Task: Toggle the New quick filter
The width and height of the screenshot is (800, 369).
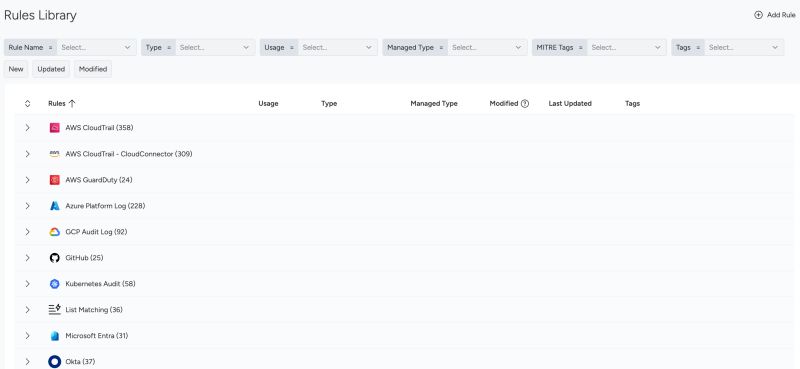Action: click(x=16, y=69)
